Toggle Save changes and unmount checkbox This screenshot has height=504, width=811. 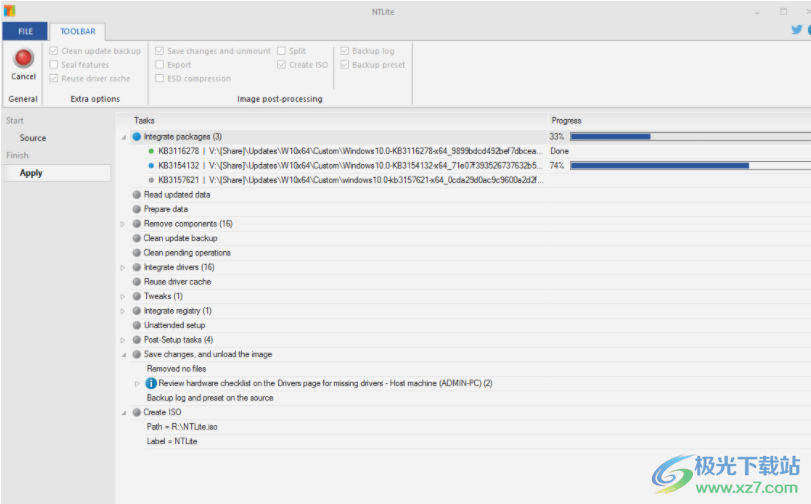[x=159, y=51]
